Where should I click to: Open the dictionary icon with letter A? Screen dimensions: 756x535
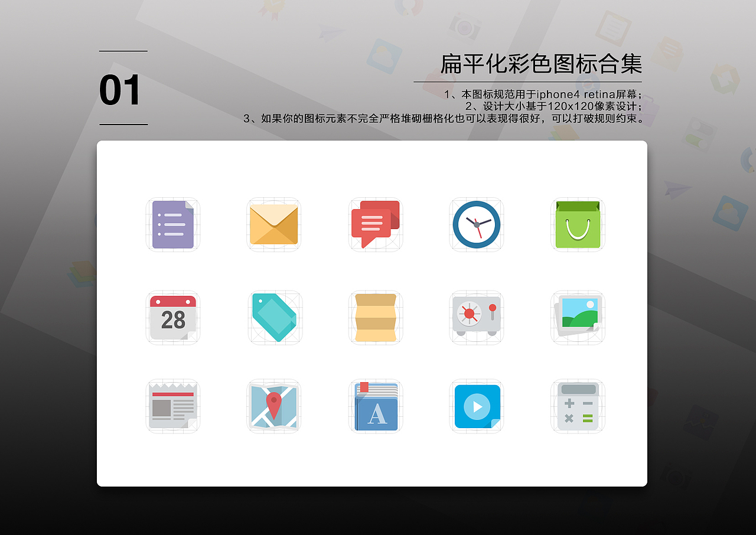coord(375,406)
